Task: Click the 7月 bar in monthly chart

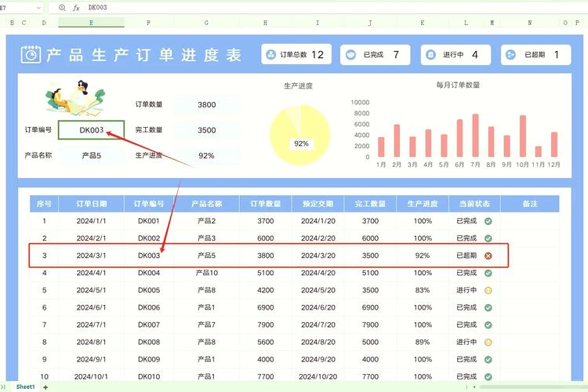Action: click(x=475, y=136)
